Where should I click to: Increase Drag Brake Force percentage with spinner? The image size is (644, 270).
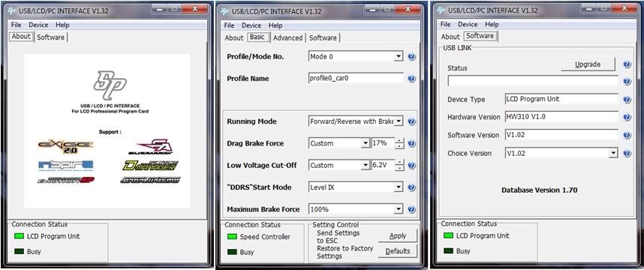[x=399, y=141]
